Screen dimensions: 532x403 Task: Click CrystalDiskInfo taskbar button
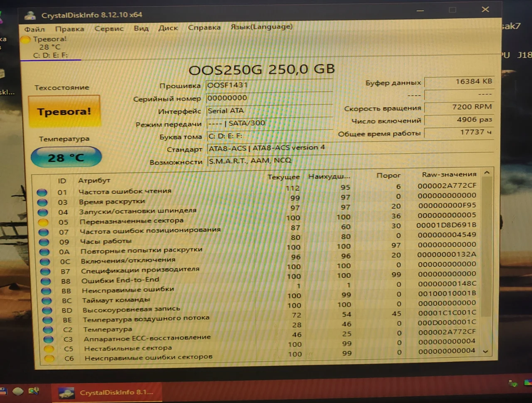pos(107,392)
